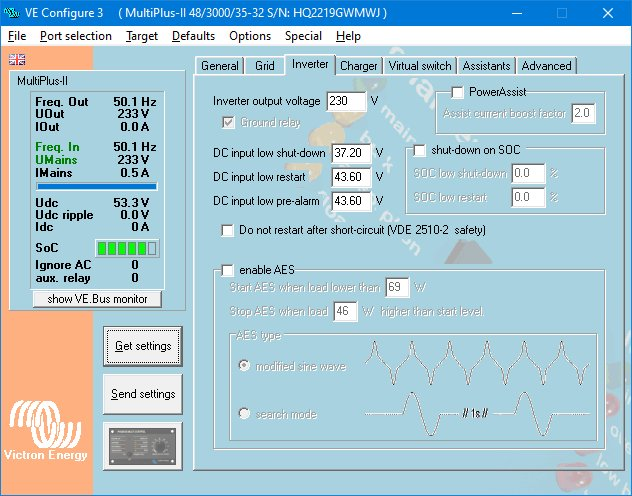This screenshot has width=632, height=496.
Task: Open the Defaults menu
Action: pyautogui.click(x=193, y=36)
